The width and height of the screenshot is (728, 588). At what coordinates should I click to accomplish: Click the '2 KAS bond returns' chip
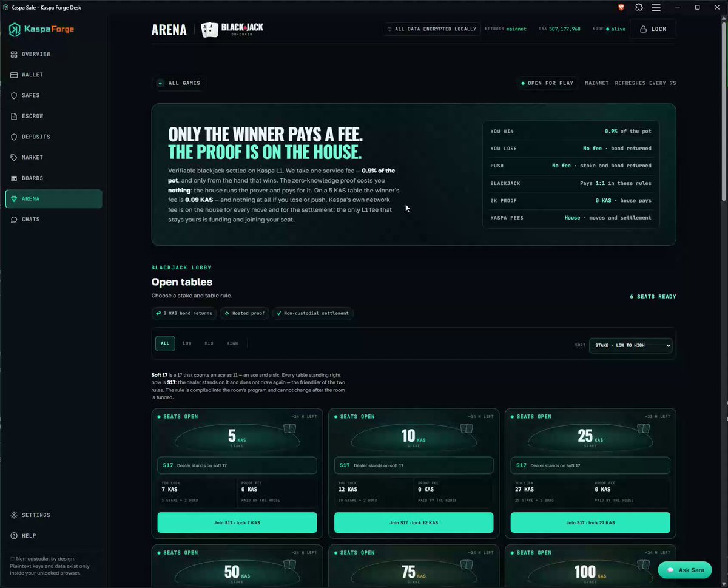(184, 313)
